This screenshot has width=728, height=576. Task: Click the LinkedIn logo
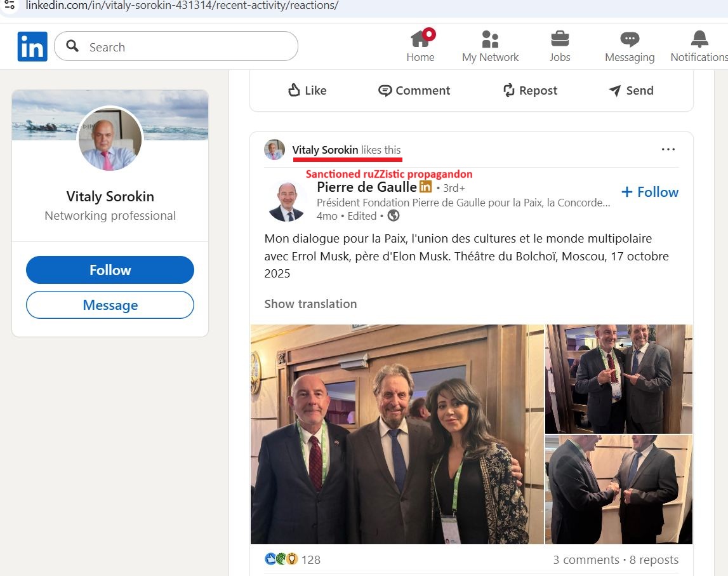(32, 46)
